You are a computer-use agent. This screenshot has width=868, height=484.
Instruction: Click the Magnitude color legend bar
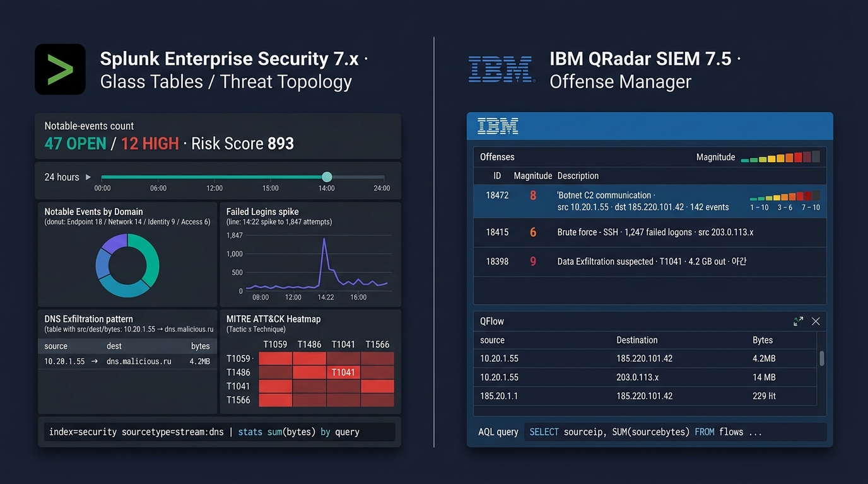coord(780,157)
